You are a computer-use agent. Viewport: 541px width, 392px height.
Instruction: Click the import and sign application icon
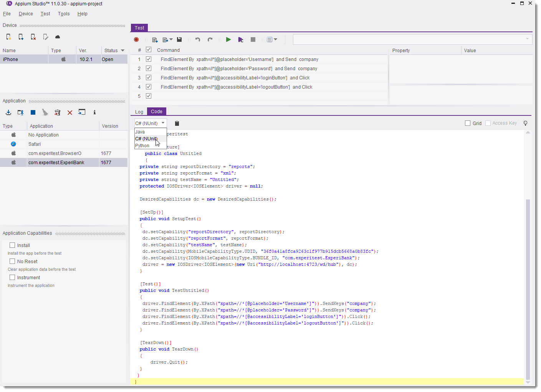coord(21,112)
